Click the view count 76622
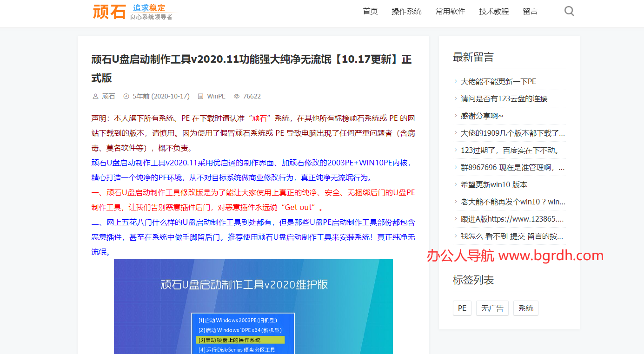 [252, 96]
